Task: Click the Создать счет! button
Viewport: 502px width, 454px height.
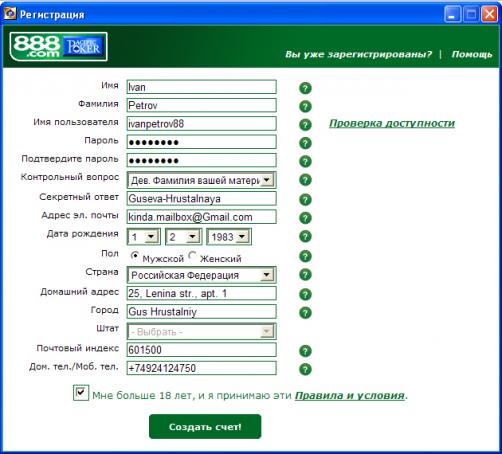Action: point(205,427)
